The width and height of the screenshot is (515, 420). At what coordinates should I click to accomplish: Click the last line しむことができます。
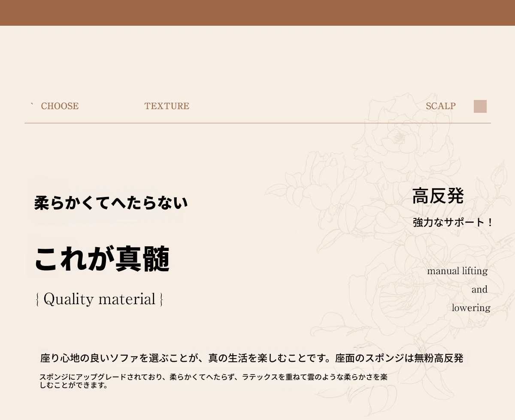[73, 385]
